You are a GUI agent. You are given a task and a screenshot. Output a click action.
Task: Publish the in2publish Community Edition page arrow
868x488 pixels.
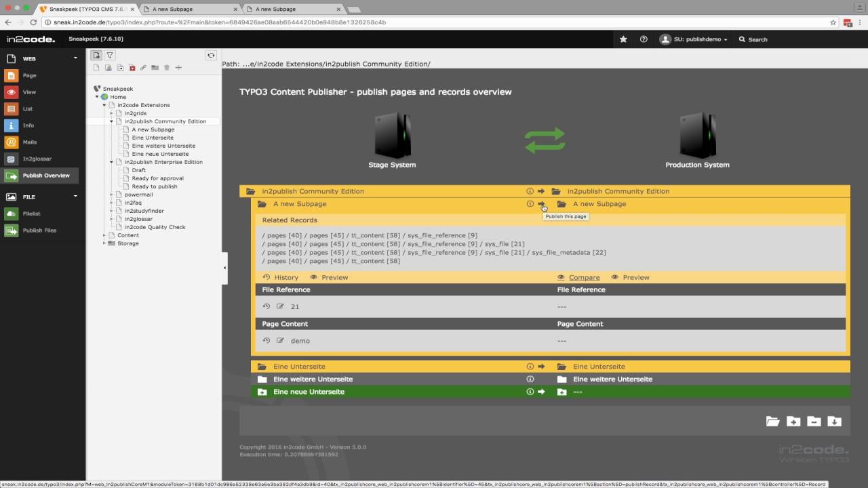(x=541, y=191)
